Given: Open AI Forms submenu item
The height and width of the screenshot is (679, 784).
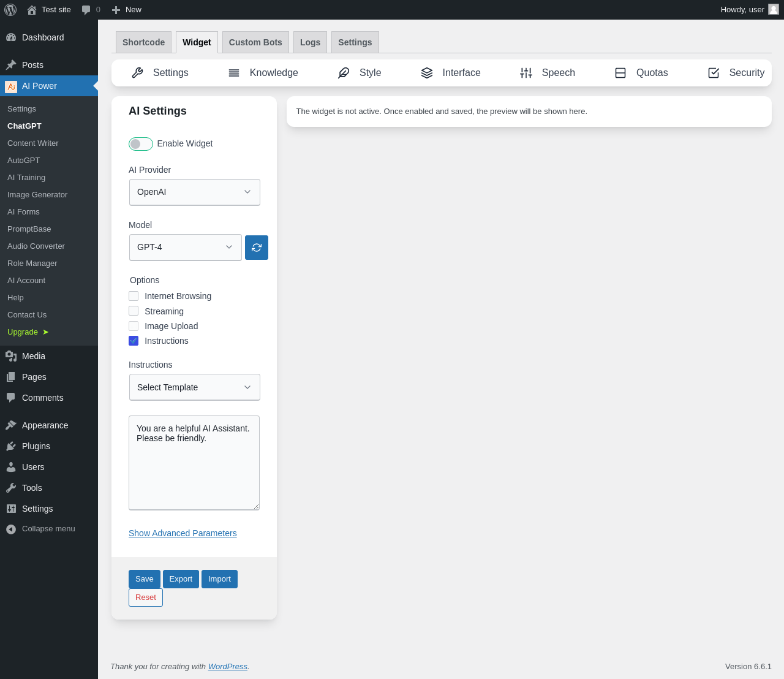Looking at the screenshot, I should click(x=23, y=212).
